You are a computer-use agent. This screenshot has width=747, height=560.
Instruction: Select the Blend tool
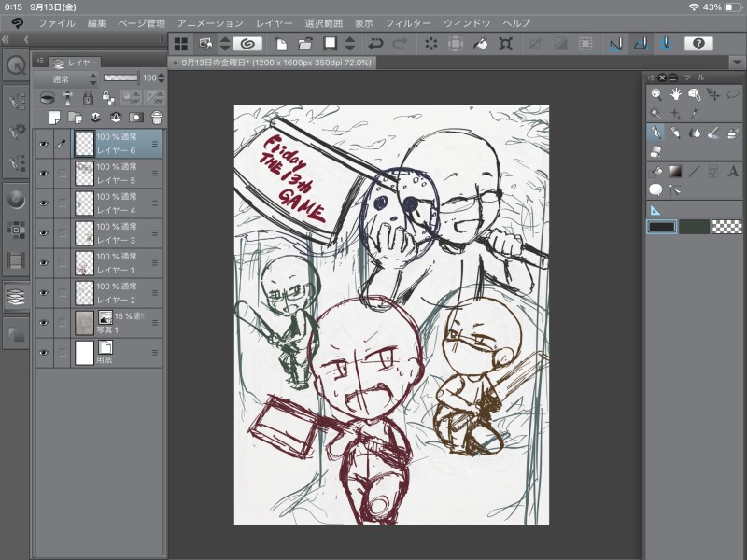pyautogui.click(x=694, y=133)
